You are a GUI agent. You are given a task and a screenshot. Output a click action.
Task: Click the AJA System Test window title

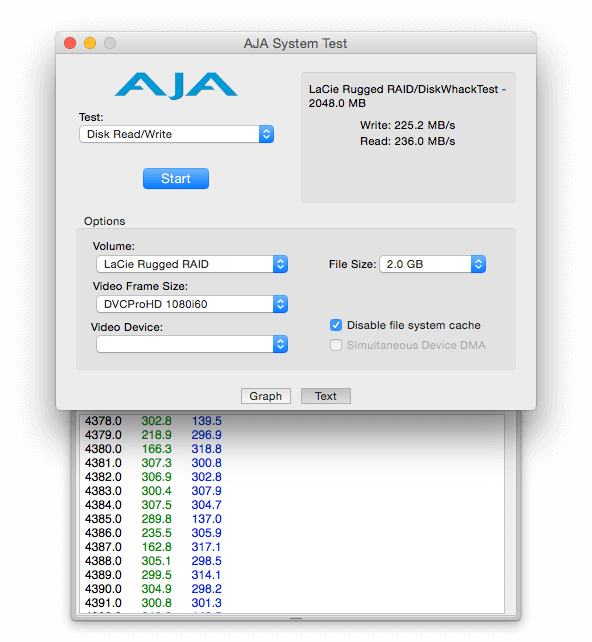(296, 43)
